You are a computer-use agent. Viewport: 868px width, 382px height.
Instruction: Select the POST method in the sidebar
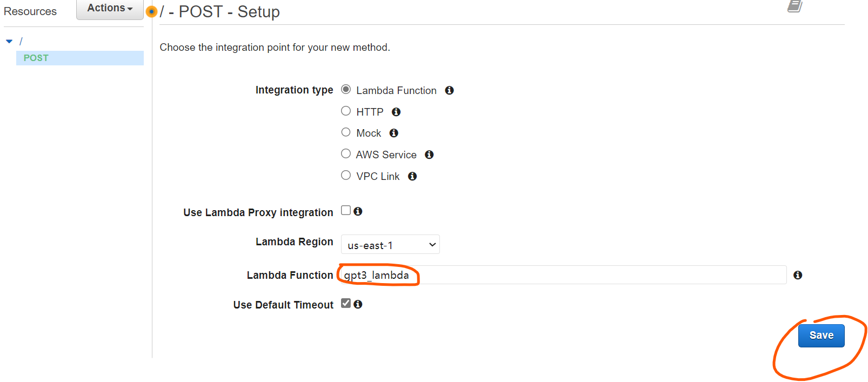pos(35,58)
